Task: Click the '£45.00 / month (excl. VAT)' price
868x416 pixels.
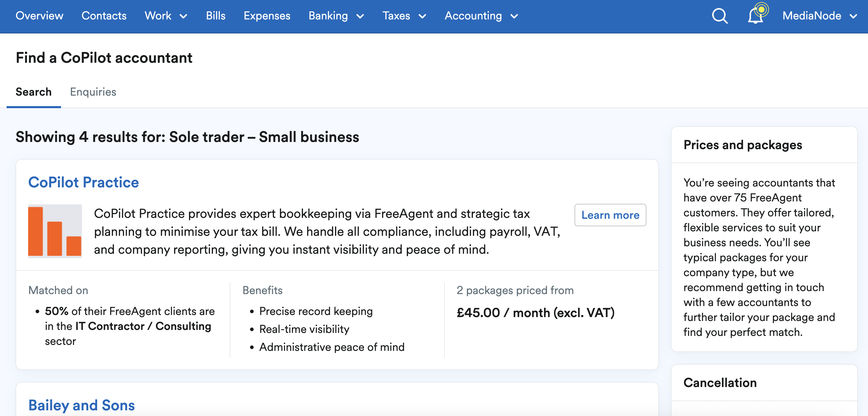Action: point(535,313)
